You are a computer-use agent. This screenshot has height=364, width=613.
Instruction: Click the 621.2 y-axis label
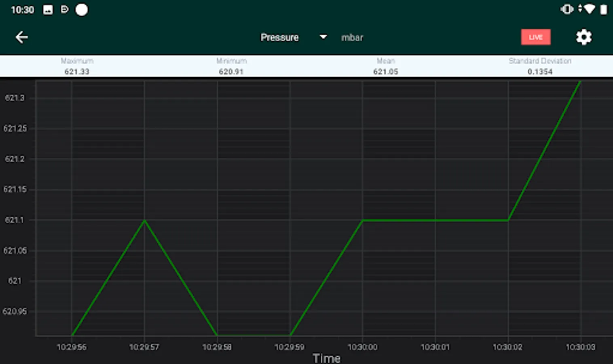[x=15, y=159]
